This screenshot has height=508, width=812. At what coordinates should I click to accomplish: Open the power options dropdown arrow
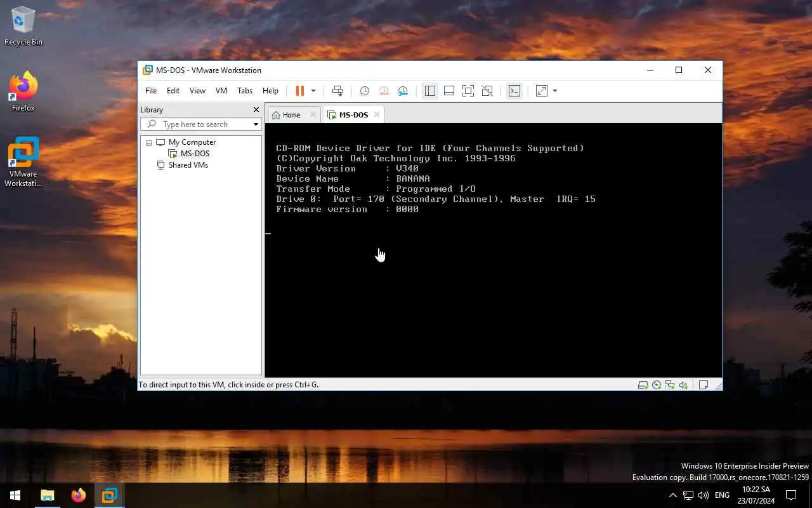click(x=313, y=91)
